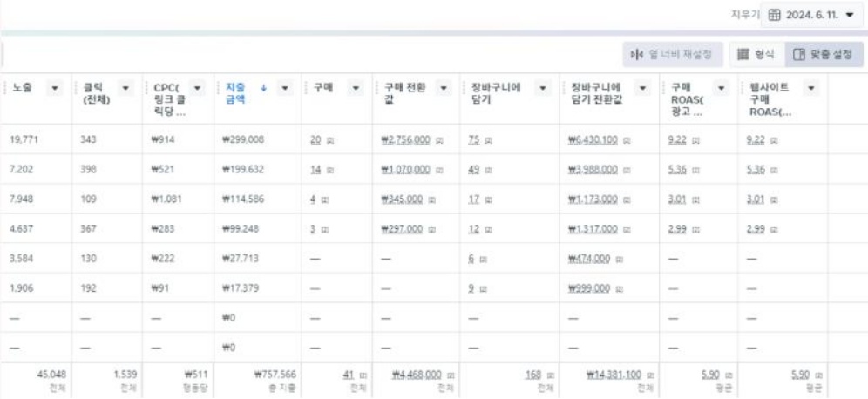
Task: Open cart value ₩6,430,100 link
Action: tap(593, 140)
